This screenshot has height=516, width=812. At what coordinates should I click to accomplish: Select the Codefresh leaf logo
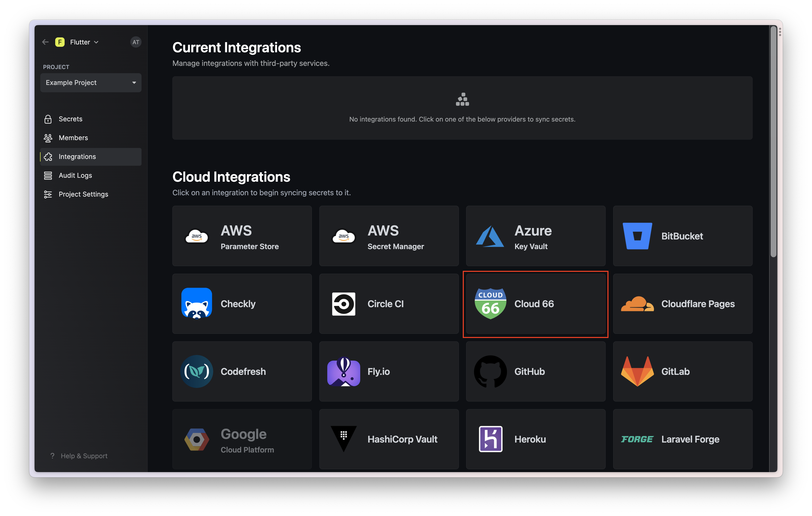tap(197, 371)
